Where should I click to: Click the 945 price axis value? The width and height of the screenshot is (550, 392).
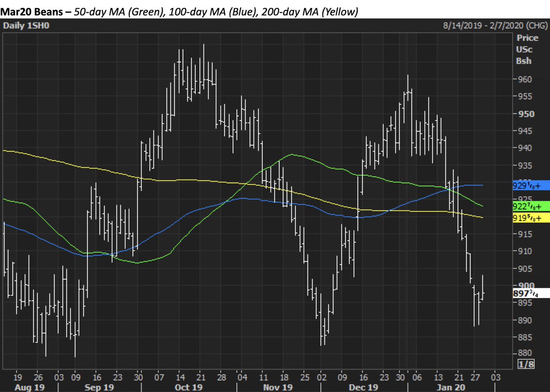[x=524, y=131]
